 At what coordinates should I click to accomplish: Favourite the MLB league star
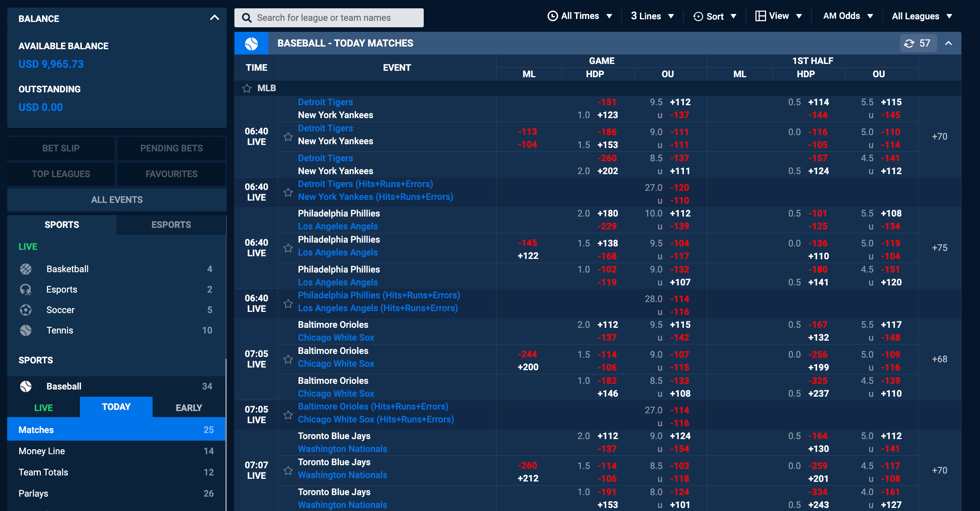pyautogui.click(x=247, y=88)
